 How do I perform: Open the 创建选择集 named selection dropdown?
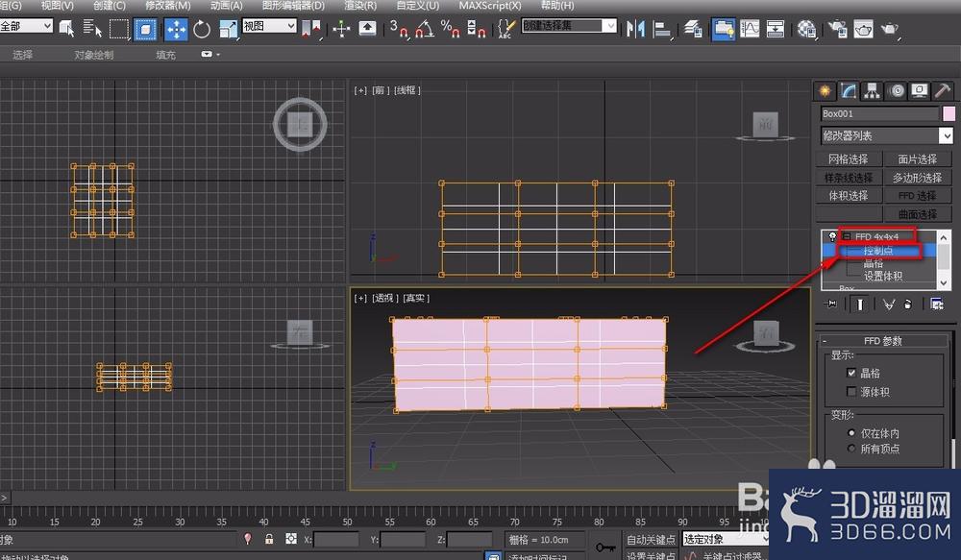point(569,26)
